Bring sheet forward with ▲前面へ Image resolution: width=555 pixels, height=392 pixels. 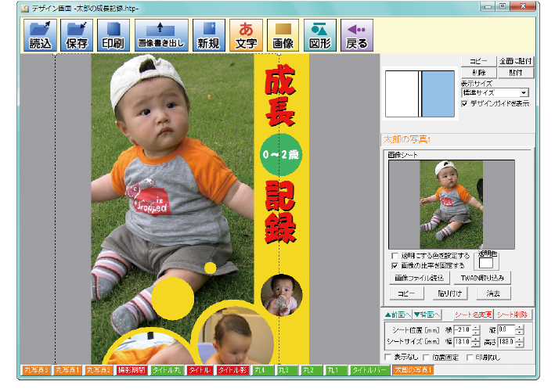pos(398,315)
